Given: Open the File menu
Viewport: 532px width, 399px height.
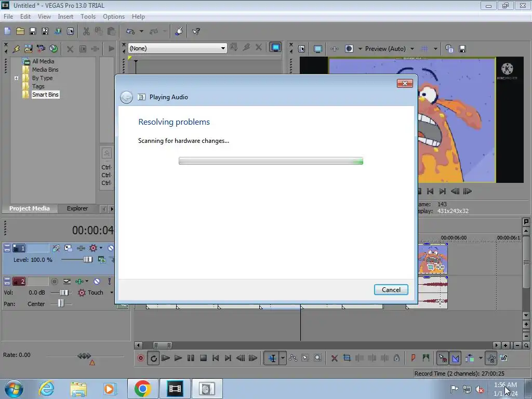Looking at the screenshot, I should 8,16.
